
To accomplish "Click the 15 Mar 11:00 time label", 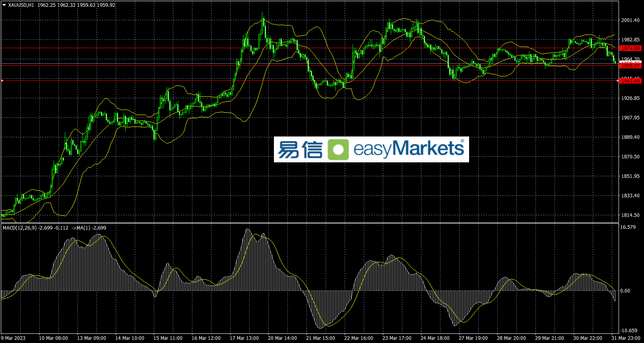I will pyautogui.click(x=168, y=338).
